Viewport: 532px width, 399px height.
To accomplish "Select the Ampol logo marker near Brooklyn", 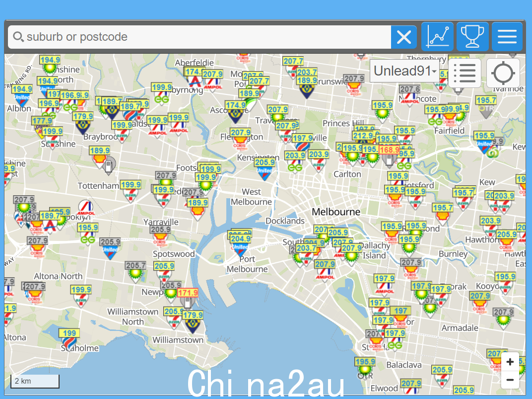I will point(85,208).
